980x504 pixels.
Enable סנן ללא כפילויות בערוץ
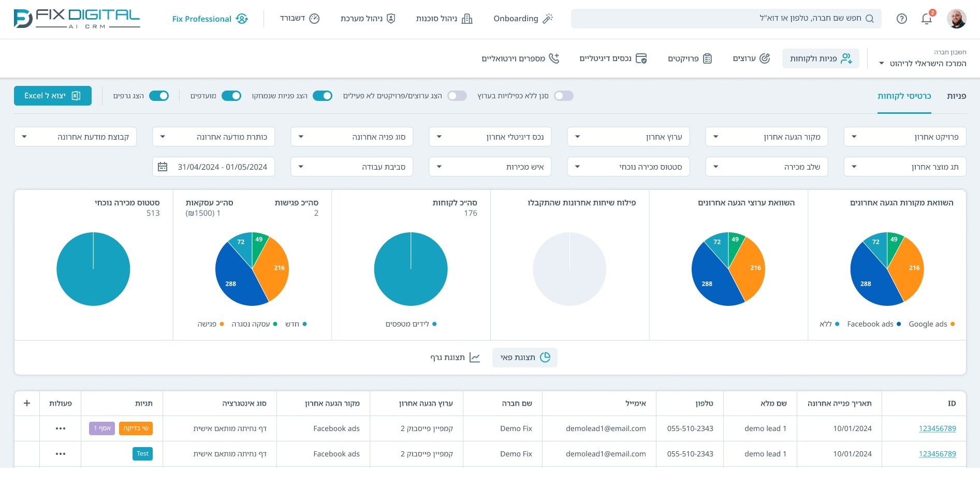[564, 96]
